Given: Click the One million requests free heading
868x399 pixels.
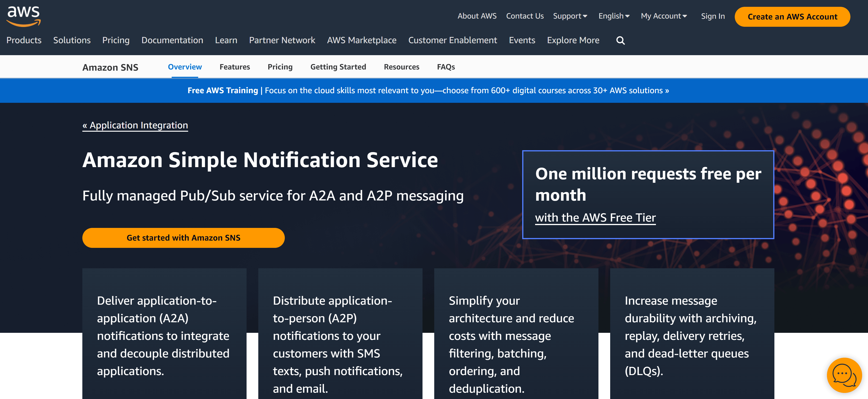Looking at the screenshot, I should (x=648, y=184).
